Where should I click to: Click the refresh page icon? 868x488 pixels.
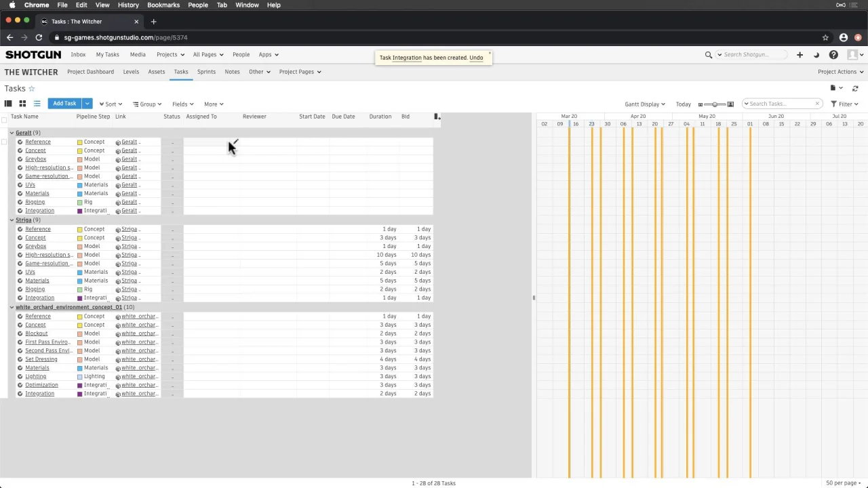coord(855,88)
